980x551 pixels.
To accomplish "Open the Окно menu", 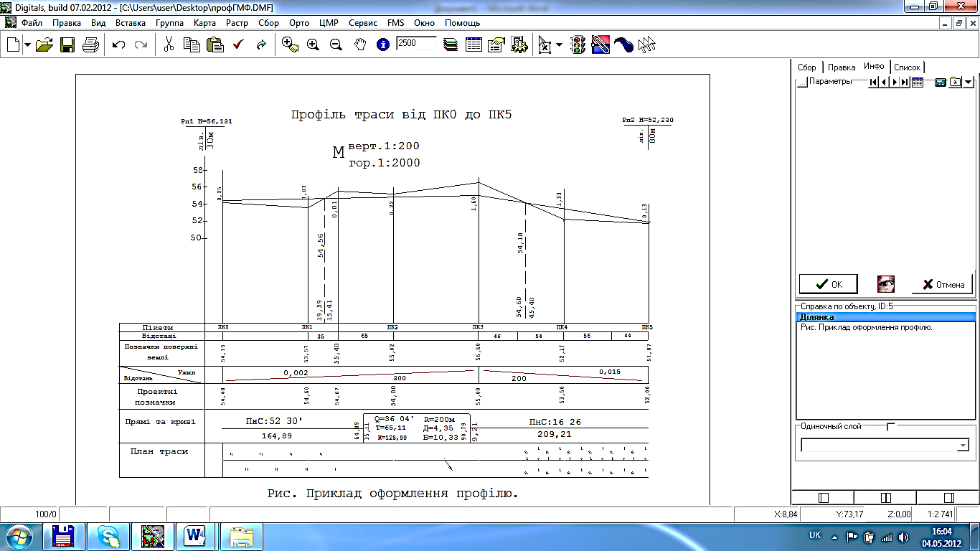I will tap(424, 23).
